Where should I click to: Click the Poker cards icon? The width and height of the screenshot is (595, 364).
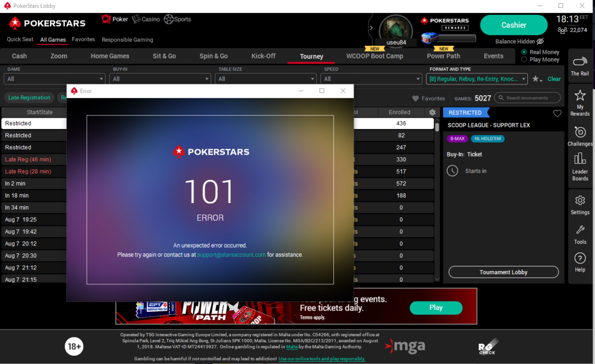106,19
